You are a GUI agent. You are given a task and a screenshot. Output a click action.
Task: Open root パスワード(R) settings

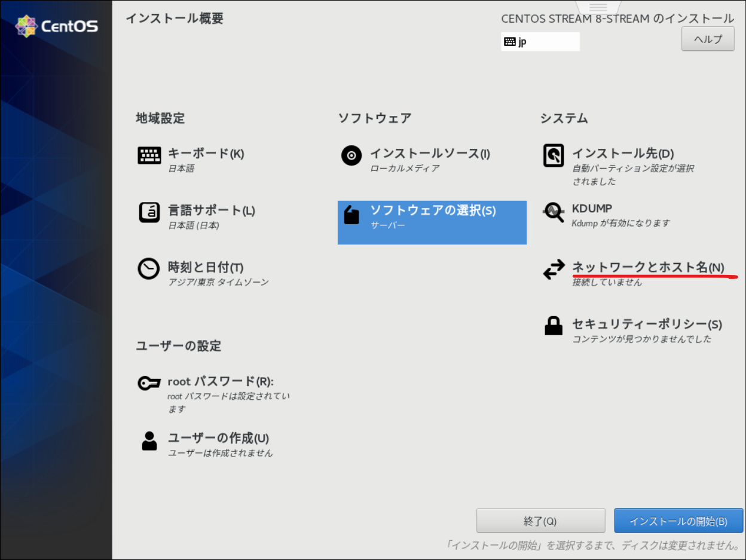coord(221,381)
